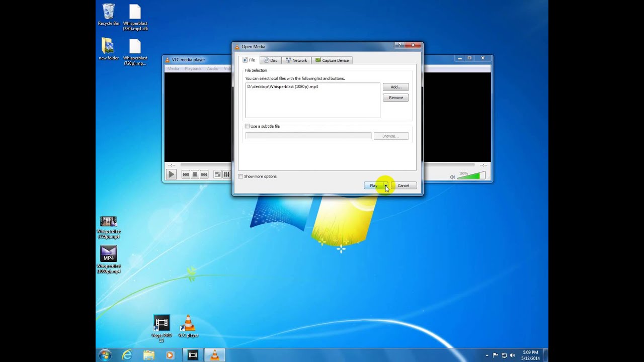
Task: Select the VLC player desktop shortcut
Action: [x=188, y=326]
